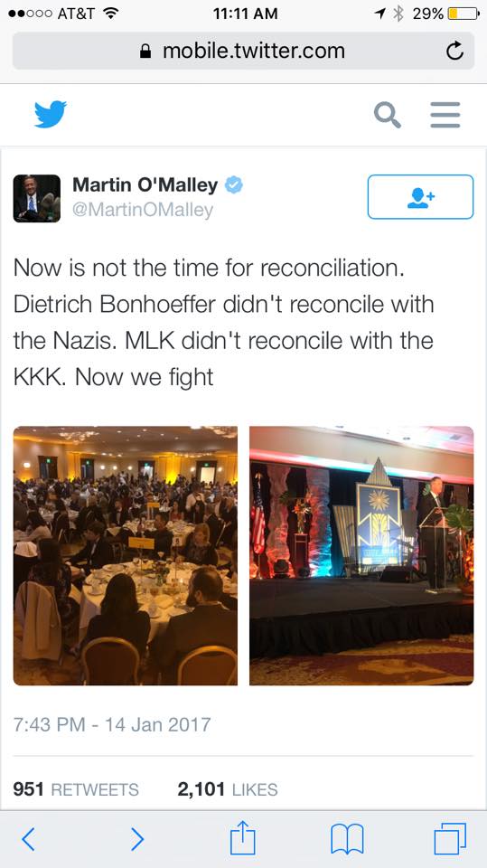Tap the Twitter bird home icon

tap(51, 114)
